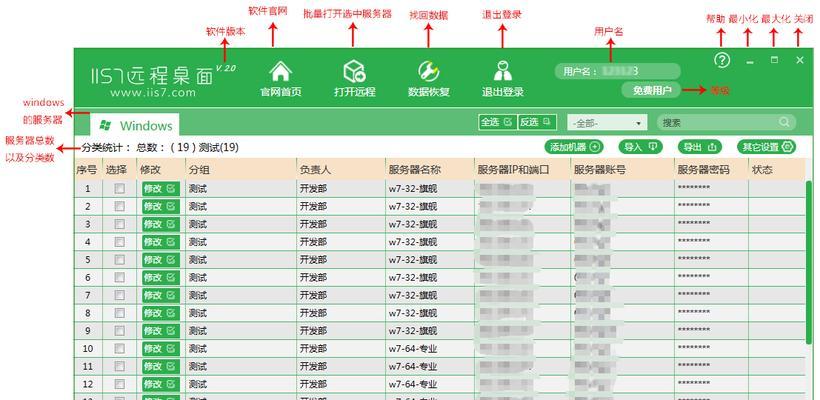Open the help question mark icon
The image size is (820, 400).
click(x=722, y=60)
